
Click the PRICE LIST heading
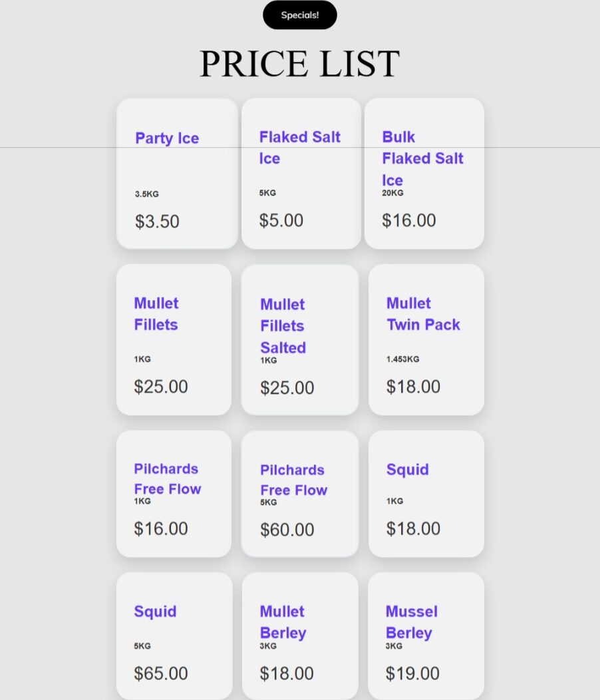299,63
